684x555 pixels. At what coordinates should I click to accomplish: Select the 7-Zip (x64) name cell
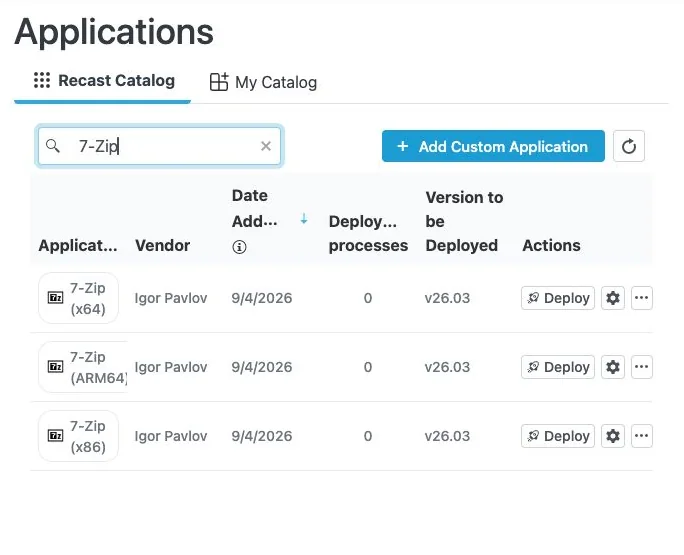[78, 298]
